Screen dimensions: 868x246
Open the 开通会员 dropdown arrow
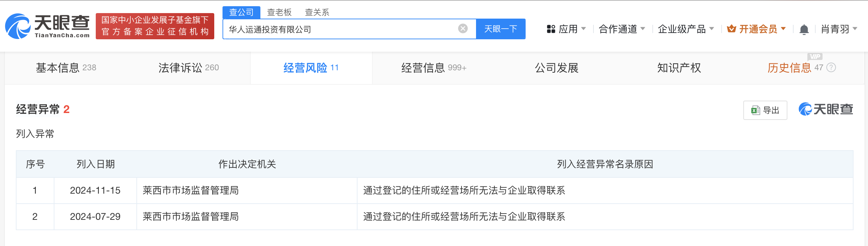coord(783,29)
